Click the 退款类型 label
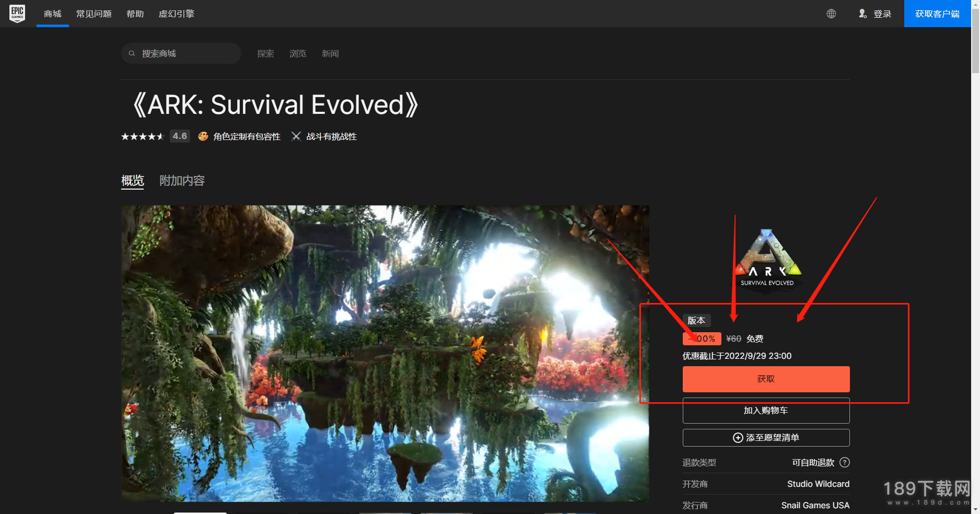Image resolution: width=980 pixels, height=514 pixels. (x=699, y=462)
